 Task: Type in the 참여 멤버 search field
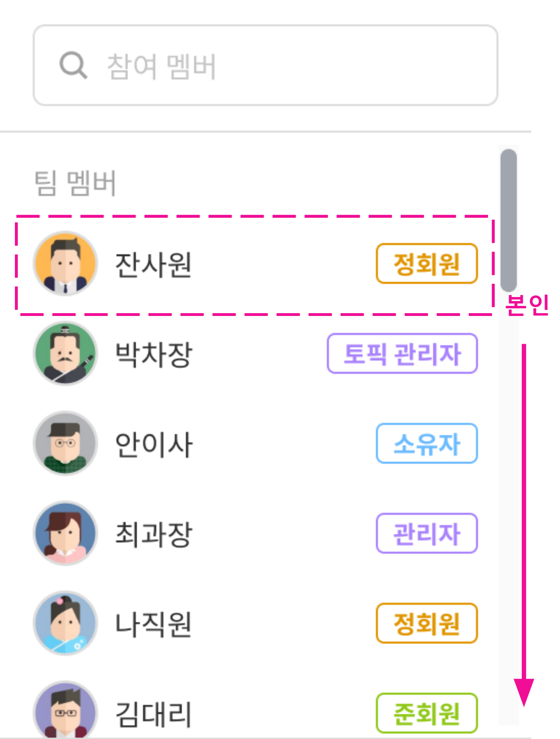pyautogui.click(x=282, y=66)
